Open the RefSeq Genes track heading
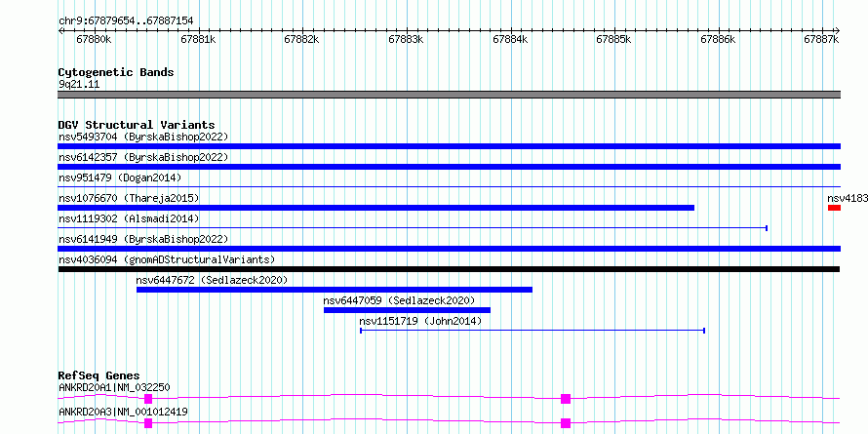This screenshot has width=868, height=434. 99,375
